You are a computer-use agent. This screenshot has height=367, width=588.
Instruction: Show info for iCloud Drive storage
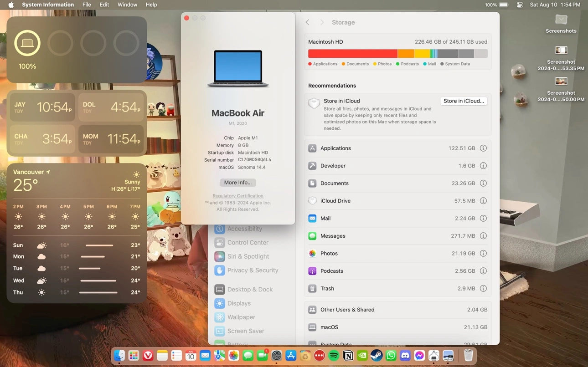coord(483,201)
